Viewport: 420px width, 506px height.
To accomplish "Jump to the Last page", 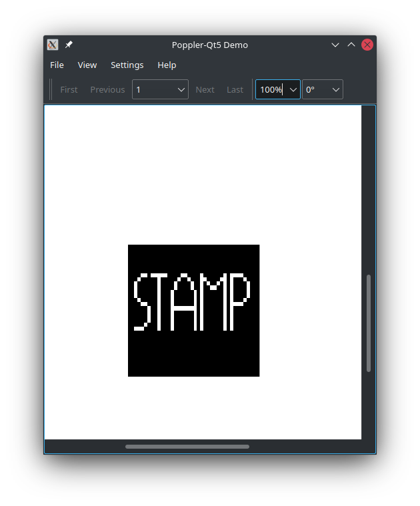I will [x=235, y=89].
